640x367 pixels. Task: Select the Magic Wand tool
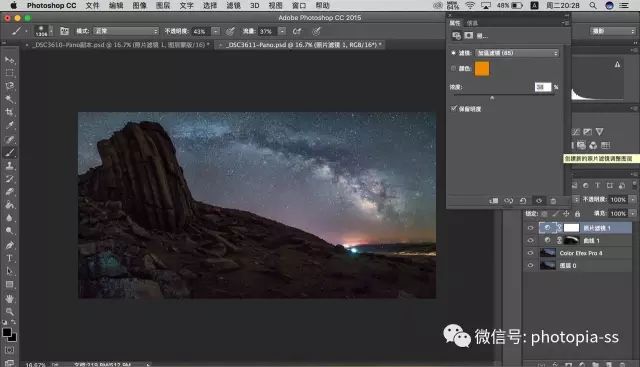(9, 99)
